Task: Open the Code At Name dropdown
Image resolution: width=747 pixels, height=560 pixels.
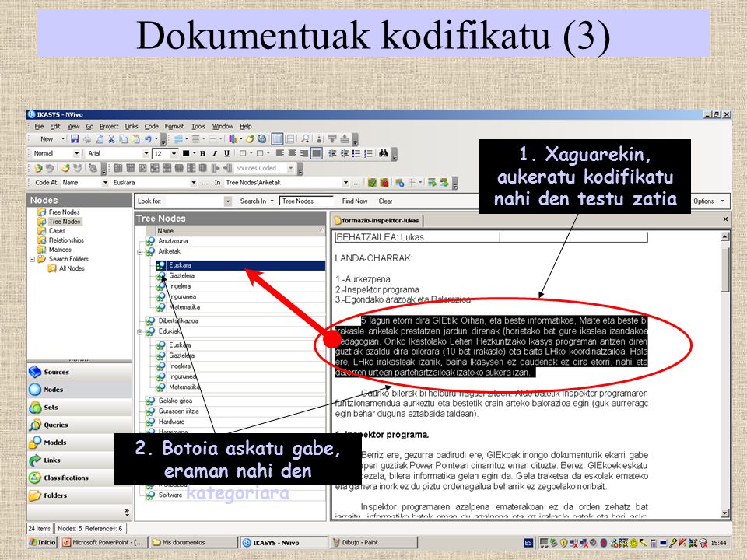Action: tap(105, 182)
